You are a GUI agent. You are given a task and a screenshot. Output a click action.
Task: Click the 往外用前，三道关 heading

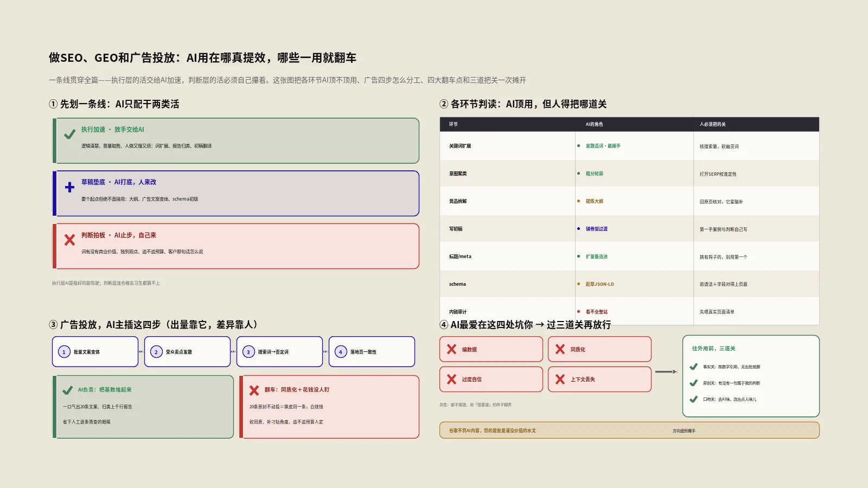pyautogui.click(x=713, y=349)
